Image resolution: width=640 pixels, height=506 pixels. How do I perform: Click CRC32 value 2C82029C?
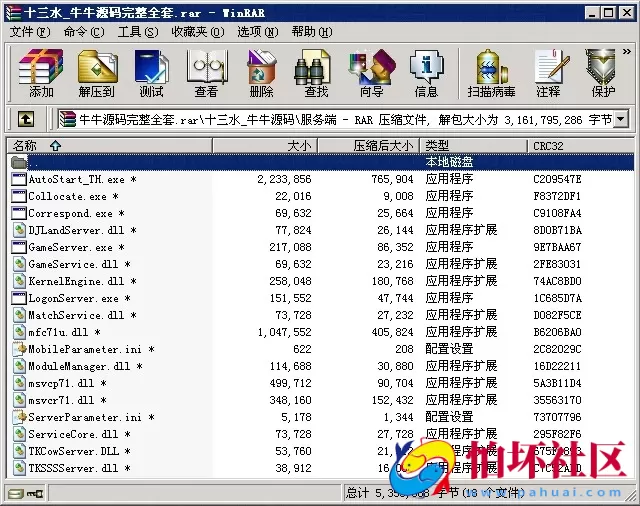coord(557,349)
